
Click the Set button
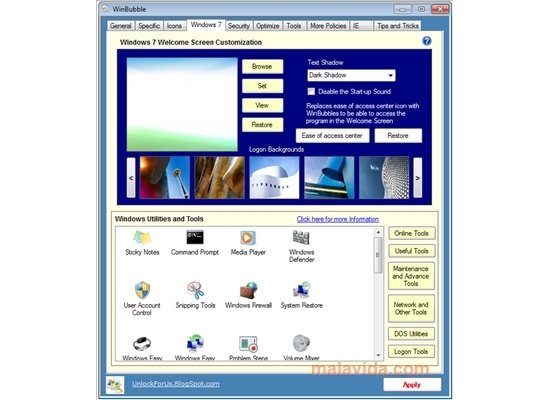coord(262,86)
